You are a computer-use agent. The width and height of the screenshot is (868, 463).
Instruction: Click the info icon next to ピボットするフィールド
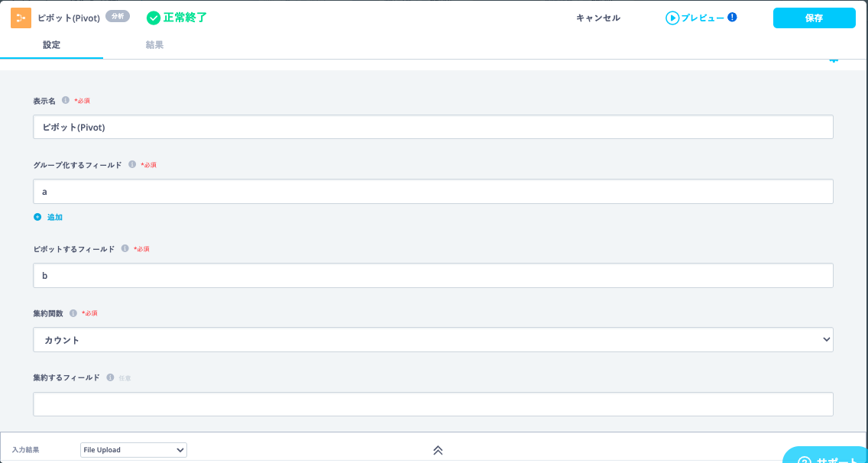tap(125, 248)
